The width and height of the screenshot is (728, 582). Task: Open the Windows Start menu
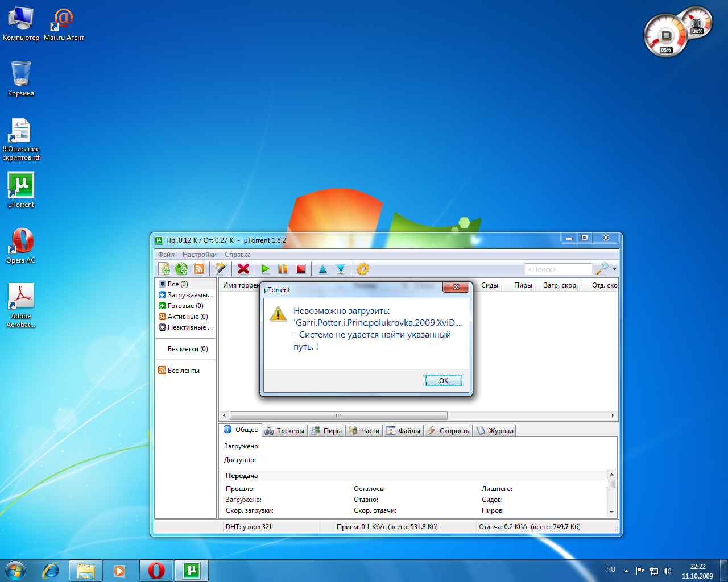tap(15, 571)
